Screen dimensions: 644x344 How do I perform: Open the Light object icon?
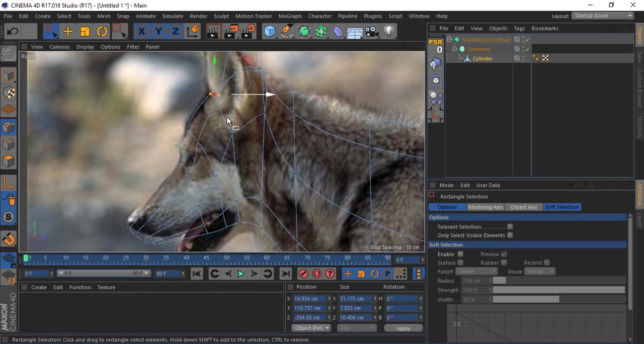pos(389,32)
